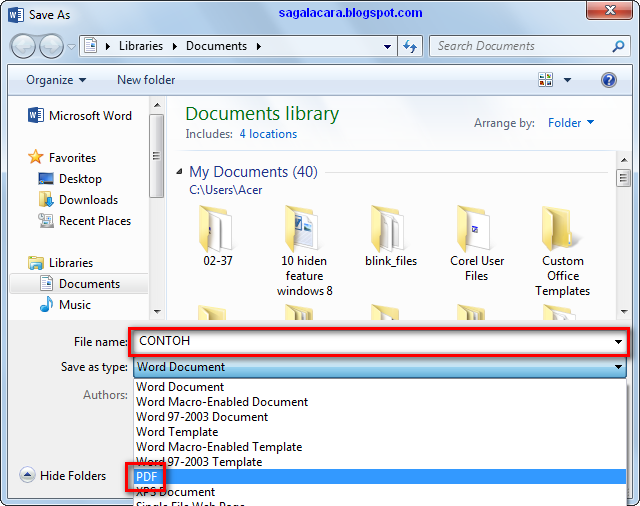This screenshot has height=506, width=640.
Task: Choose PDF from the type list
Action: coord(380,477)
